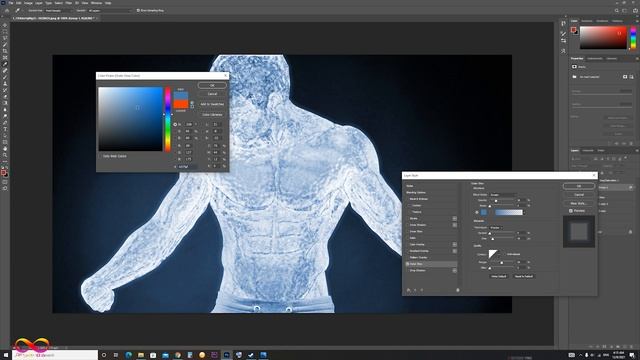Select Blending Options in Layer Style list

[x=416, y=192]
